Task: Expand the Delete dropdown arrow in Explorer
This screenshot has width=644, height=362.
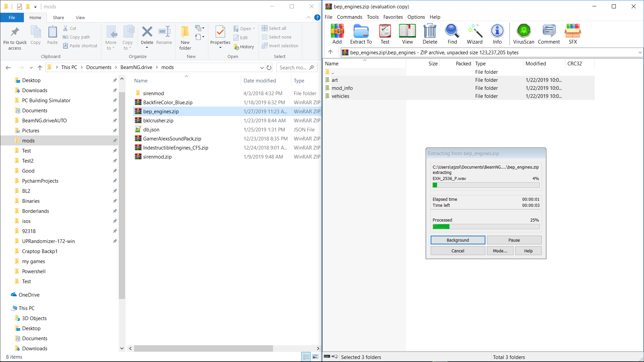Action: tap(147, 48)
